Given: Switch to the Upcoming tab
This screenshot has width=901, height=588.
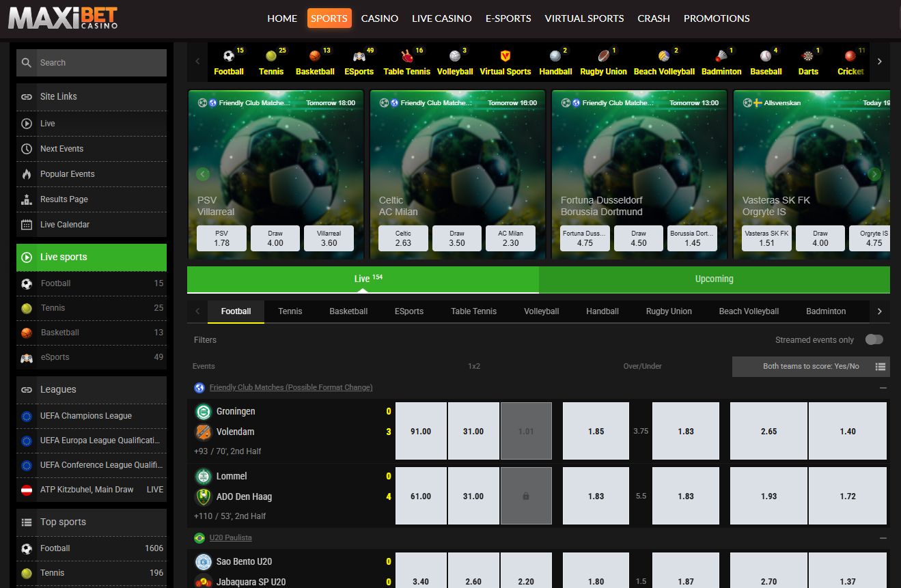Looking at the screenshot, I should (715, 279).
